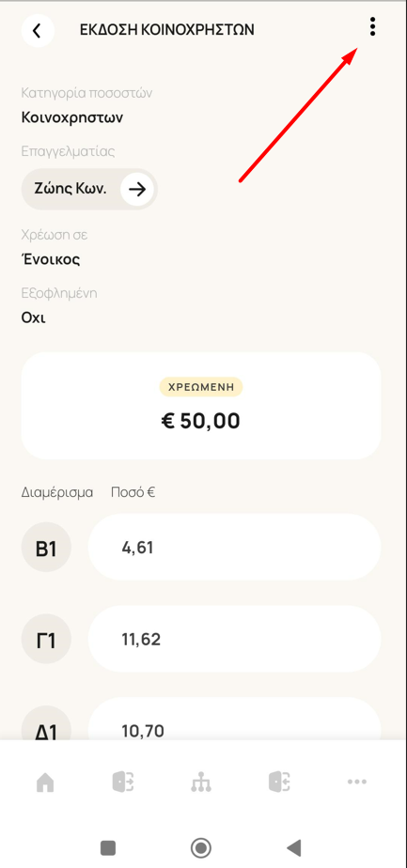The height and width of the screenshot is (868, 407).
Task: Select the Δ1 apartment badge
Action: tap(46, 724)
